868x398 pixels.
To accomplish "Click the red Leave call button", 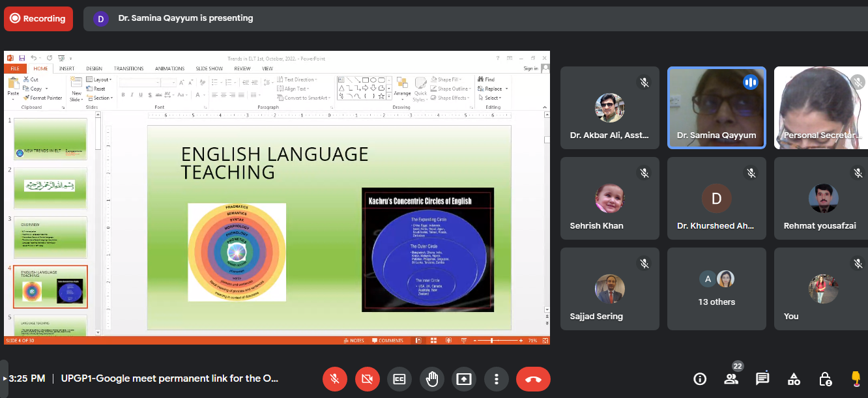I will point(533,378).
